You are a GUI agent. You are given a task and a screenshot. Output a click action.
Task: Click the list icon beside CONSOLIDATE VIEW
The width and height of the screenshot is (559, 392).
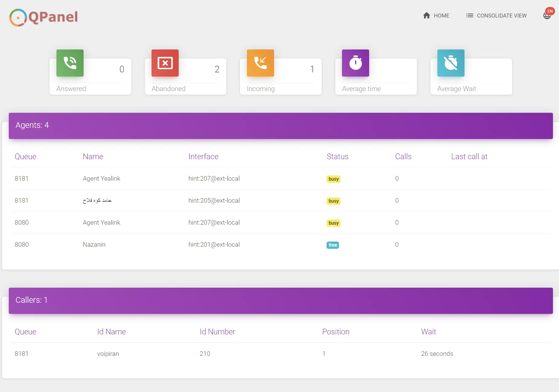point(469,15)
